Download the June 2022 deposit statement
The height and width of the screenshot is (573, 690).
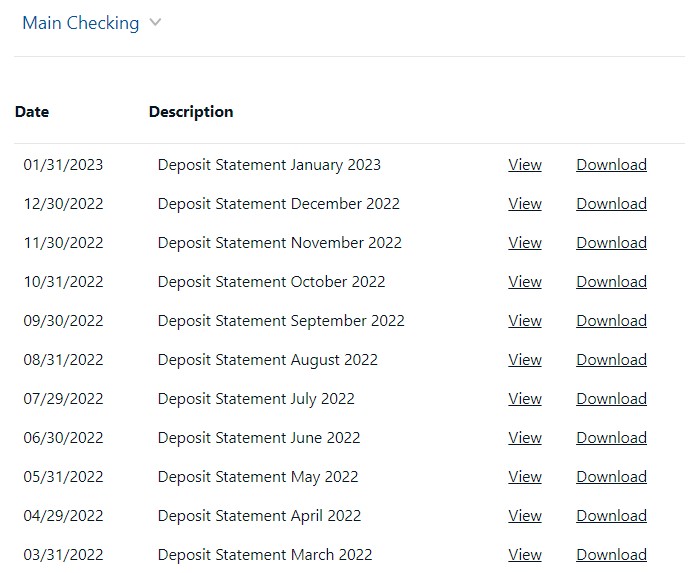(x=611, y=438)
